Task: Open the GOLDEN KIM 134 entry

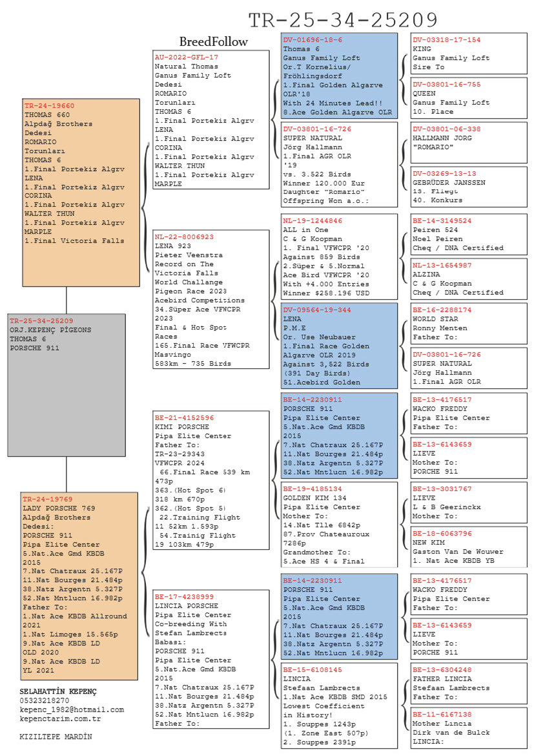Action: coord(339,525)
